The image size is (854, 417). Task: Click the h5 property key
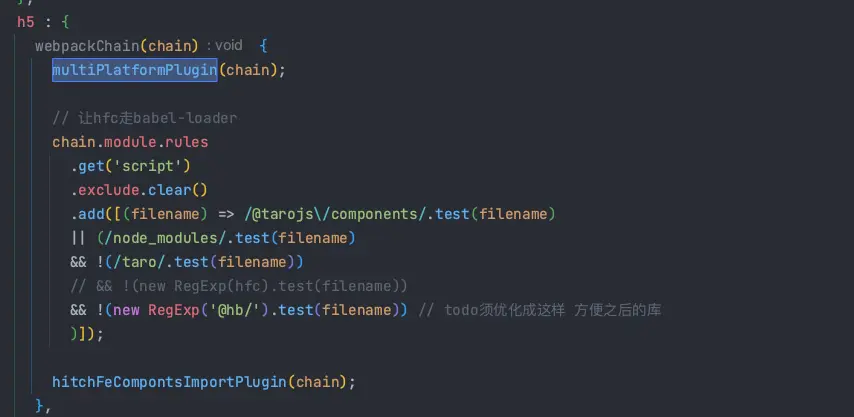pos(25,22)
